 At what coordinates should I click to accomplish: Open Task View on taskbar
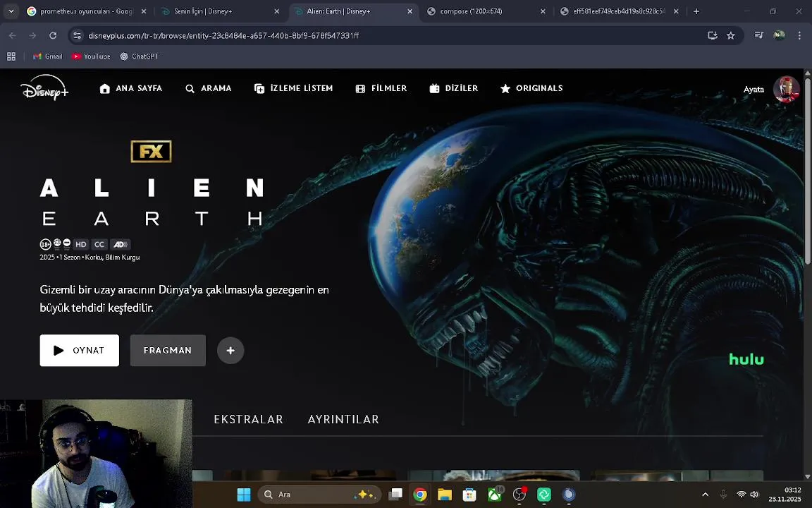click(x=396, y=495)
